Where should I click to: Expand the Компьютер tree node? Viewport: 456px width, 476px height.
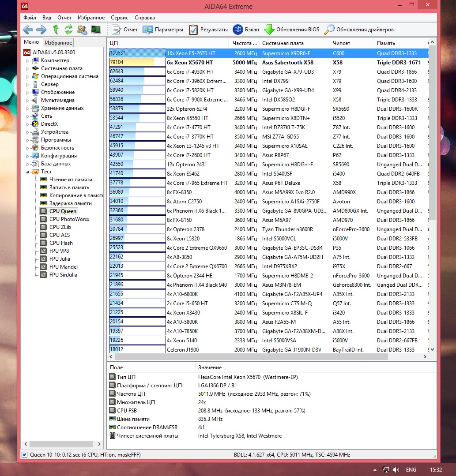coord(27,61)
